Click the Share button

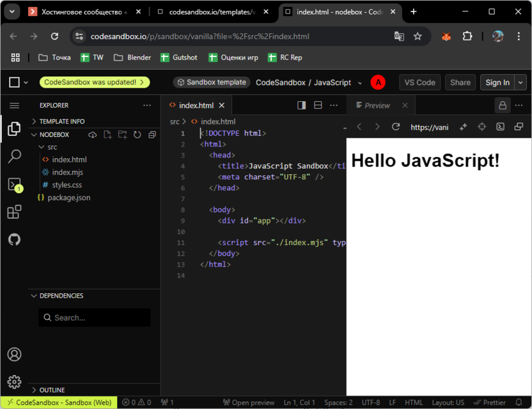(460, 83)
